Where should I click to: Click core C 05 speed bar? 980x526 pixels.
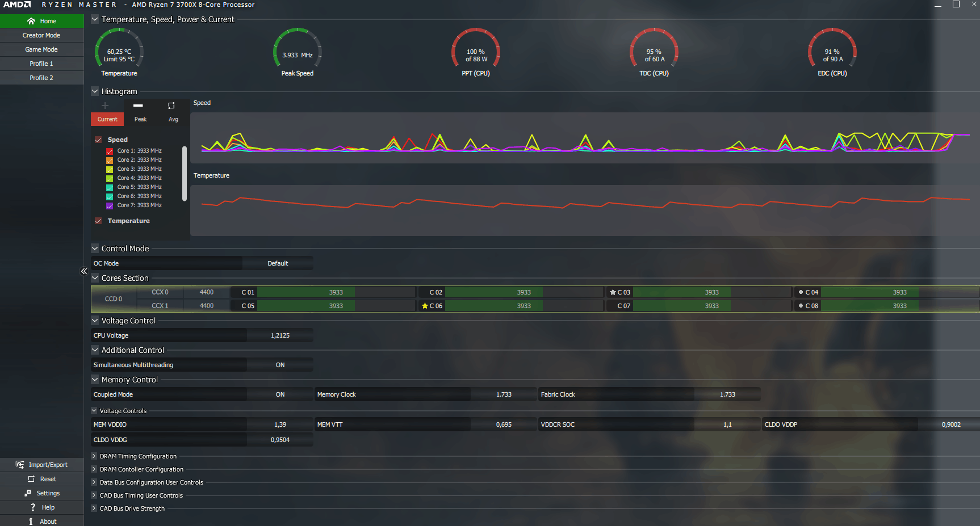(x=336, y=306)
